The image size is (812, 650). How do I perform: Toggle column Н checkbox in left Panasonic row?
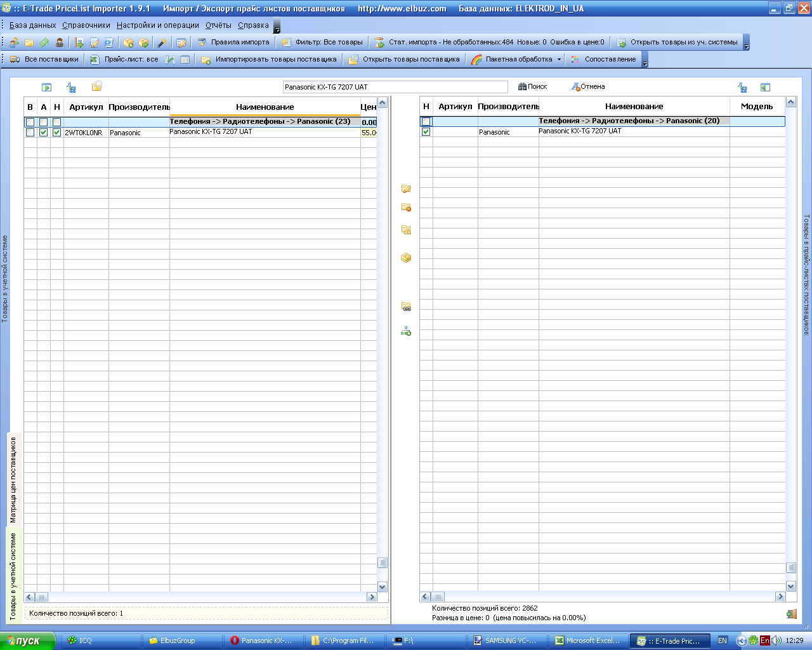(56, 133)
